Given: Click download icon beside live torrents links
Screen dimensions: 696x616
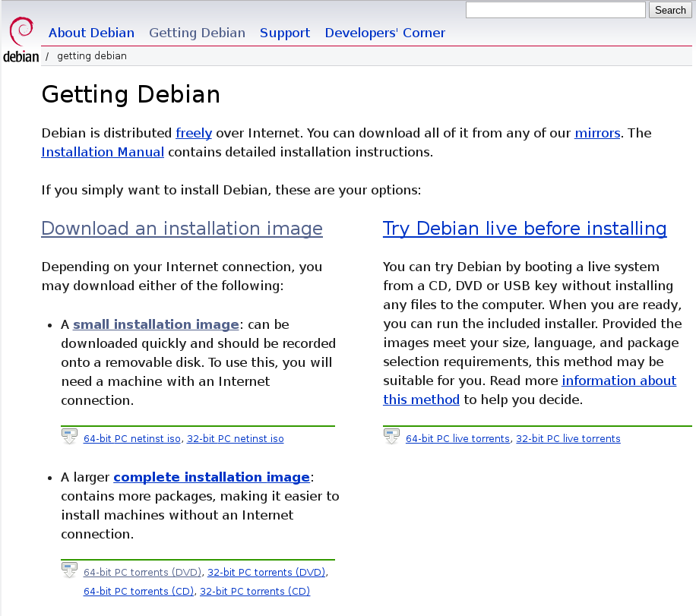Looking at the screenshot, I should [x=391, y=437].
